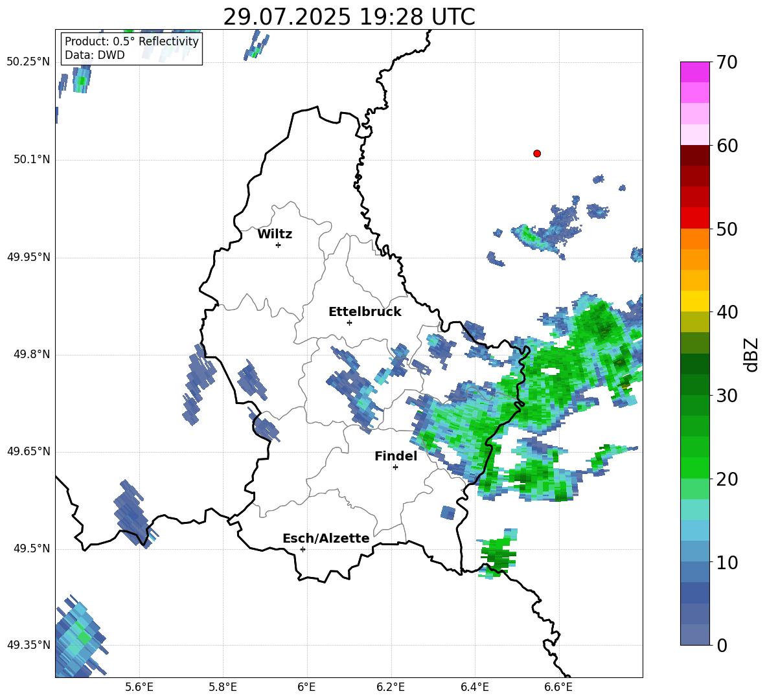
Task: Click the 49.8°N latitude label
Action: click(32, 354)
